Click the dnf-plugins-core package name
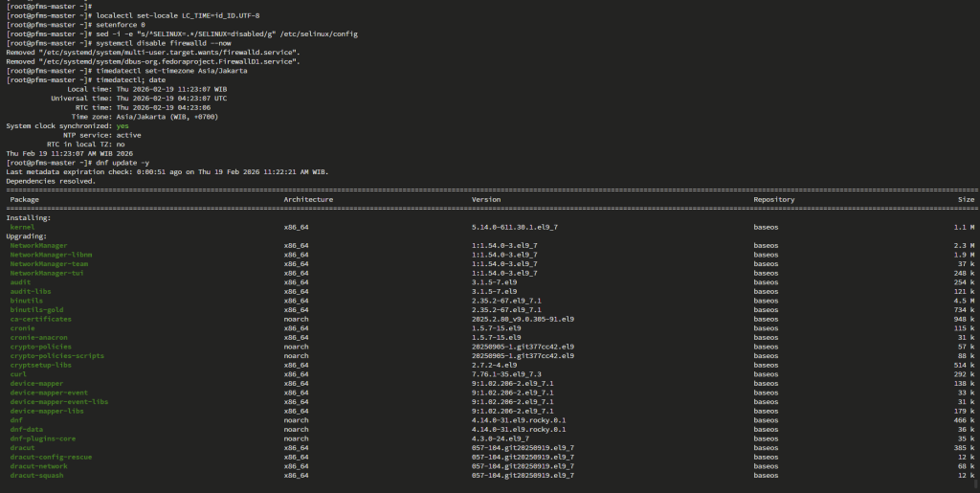The width and height of the screenshot is (980, 493). click(x=42, y=438)
